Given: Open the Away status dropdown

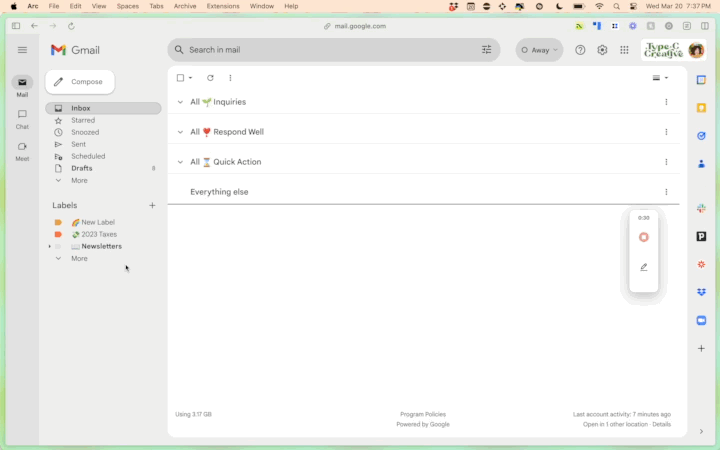Looking at the screenshot, I should (x=539, y=50).
